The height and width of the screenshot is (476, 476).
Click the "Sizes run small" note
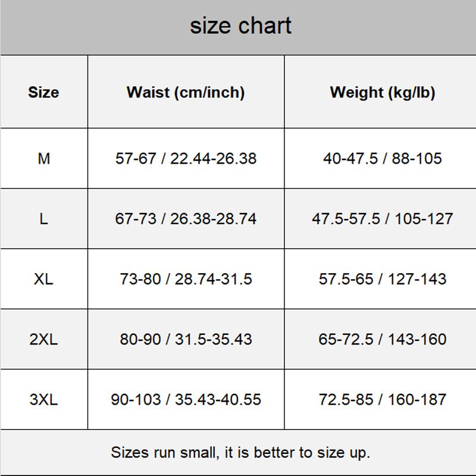point(240,452)
